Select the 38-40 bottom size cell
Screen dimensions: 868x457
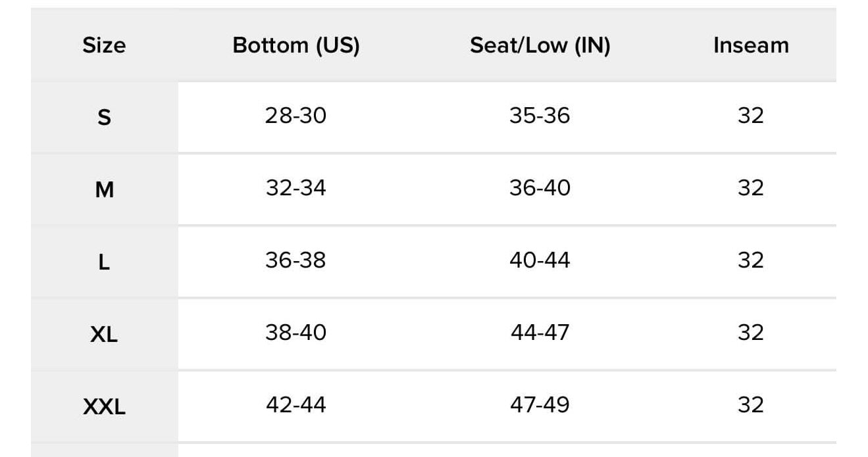tap(296, 333)
